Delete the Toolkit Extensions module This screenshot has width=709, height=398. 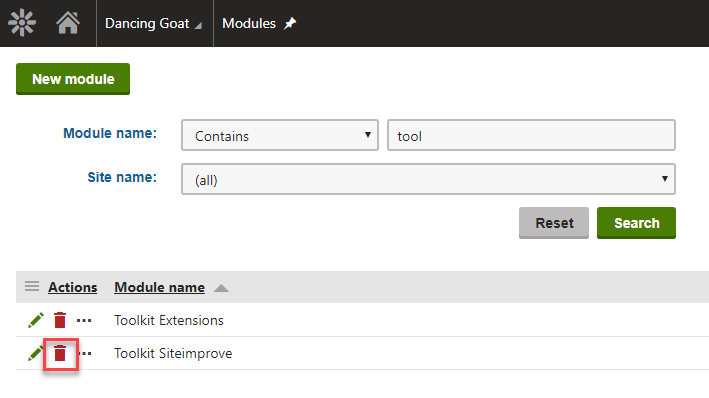click(60, 320)
